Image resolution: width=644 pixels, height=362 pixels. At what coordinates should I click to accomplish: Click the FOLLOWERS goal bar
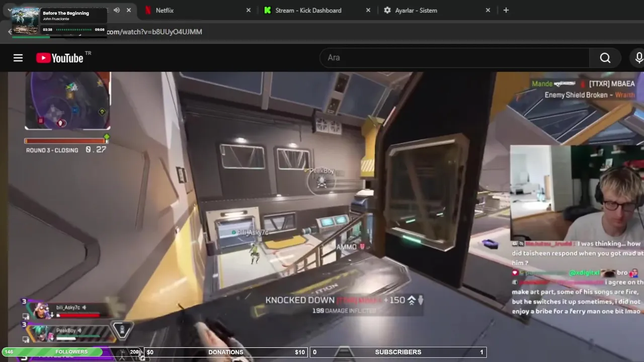coord(71,352)
